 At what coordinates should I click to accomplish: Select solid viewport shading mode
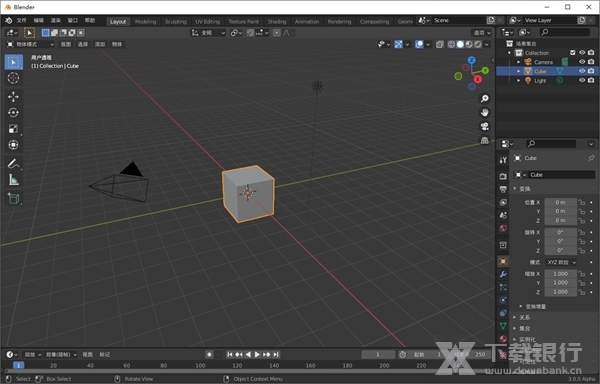(x=460, y=44)
